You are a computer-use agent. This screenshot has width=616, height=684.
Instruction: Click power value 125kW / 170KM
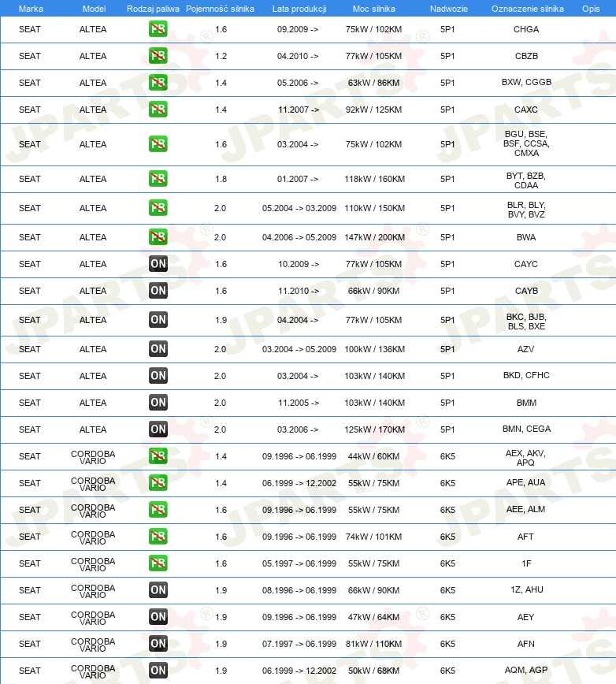[374, 429]
